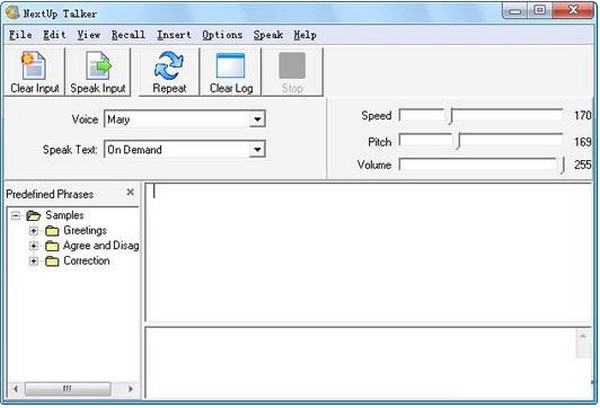Viewport: 600px width, 408px height.
Task: Click the Pitch value 169
Action: tap(582, 142)
